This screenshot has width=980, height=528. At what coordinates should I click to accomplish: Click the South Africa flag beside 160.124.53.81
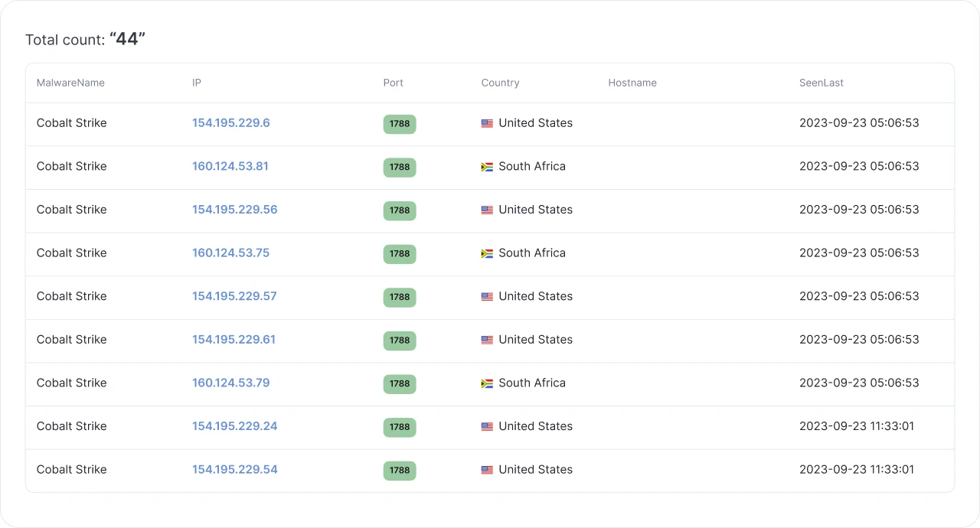click(487, 167)
